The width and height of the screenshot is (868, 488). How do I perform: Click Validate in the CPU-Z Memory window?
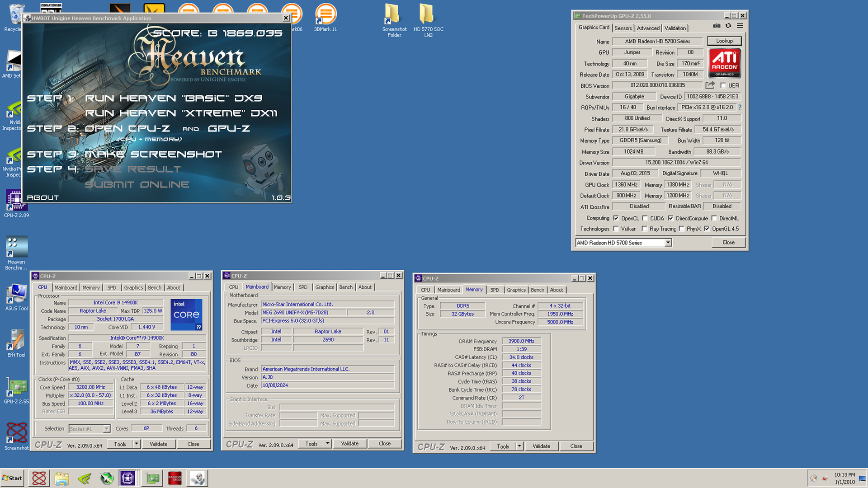pyautogui.click(x=541, y=446)
